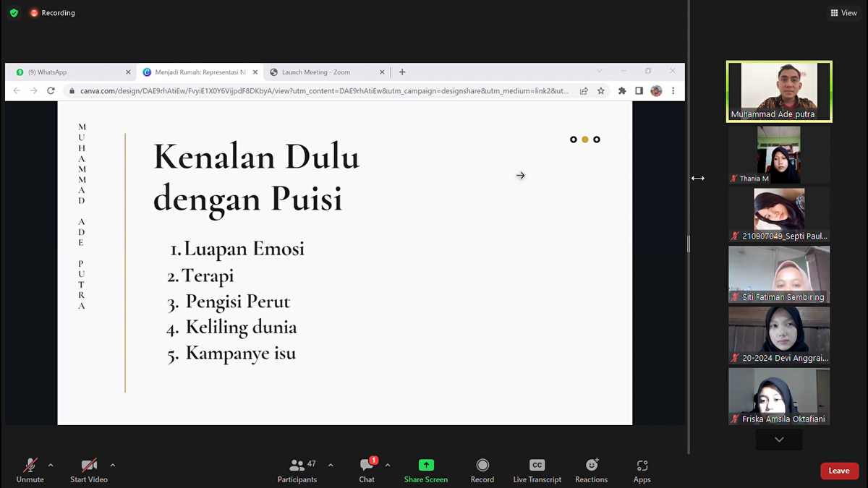The image size is (868, 488).
Task: Click the green Share Screen icon
Action: click(x=426, y=466)
